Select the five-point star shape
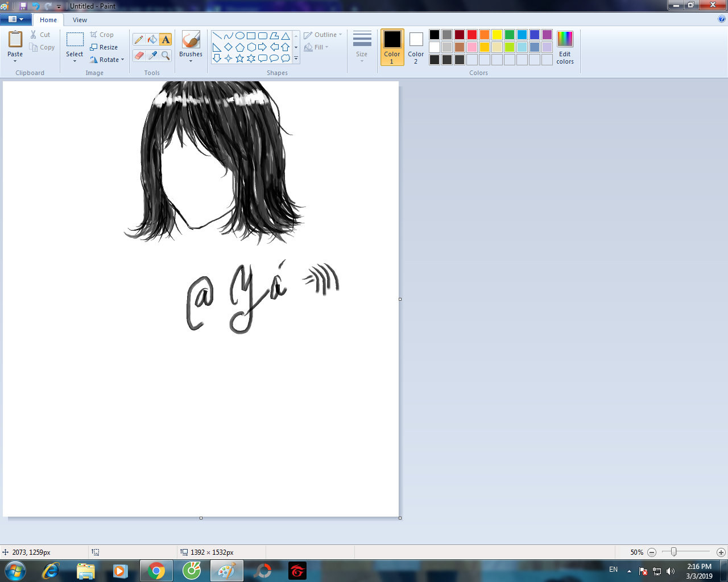The height and width of the screenshot is (582, 728). 240,58
